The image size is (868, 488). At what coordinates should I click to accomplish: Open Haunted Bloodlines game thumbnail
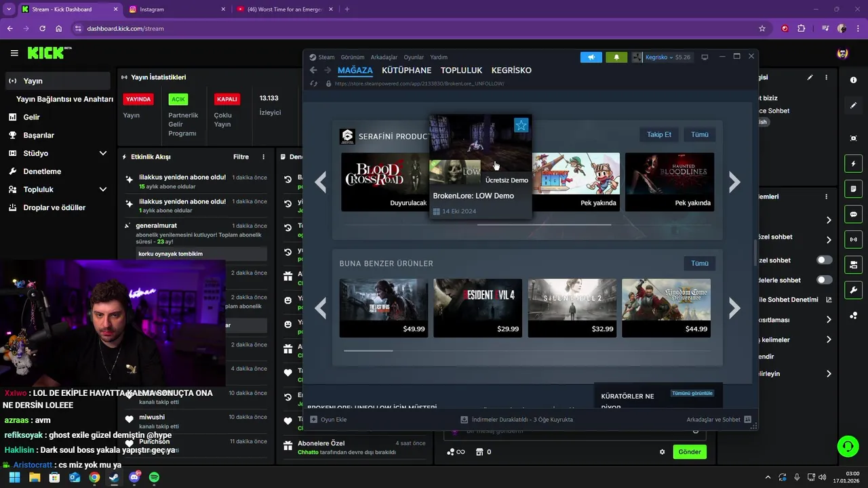[x=670, y=182]
